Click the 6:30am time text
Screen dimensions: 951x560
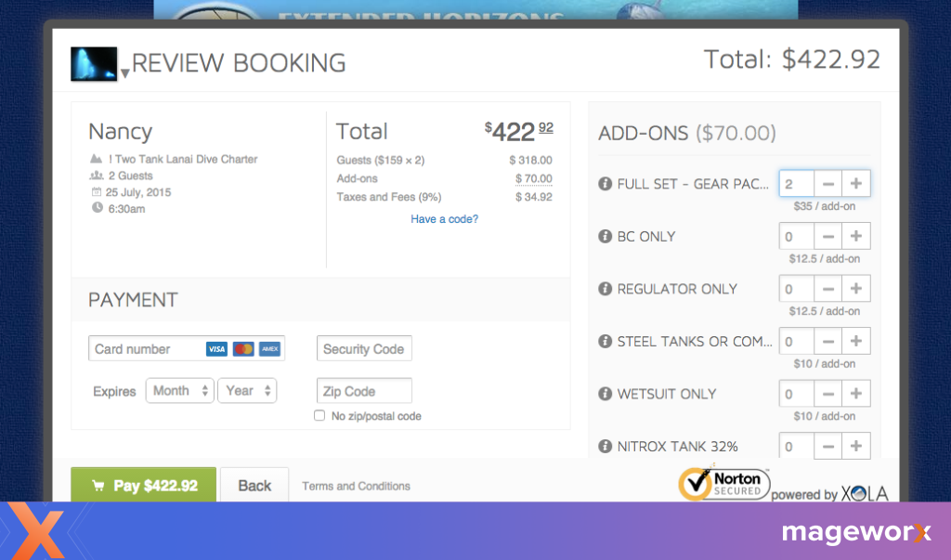pos(126,209)
